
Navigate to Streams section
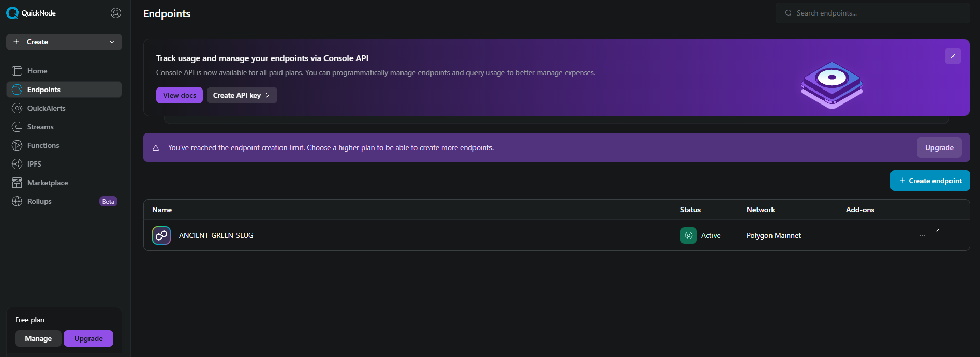(40, 127)
